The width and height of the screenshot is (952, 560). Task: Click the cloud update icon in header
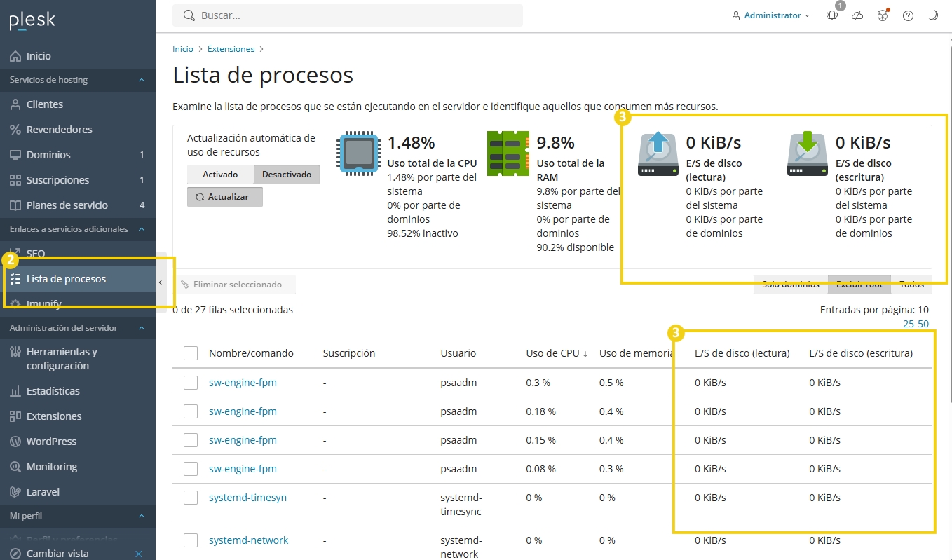click(x=857, y=15)
